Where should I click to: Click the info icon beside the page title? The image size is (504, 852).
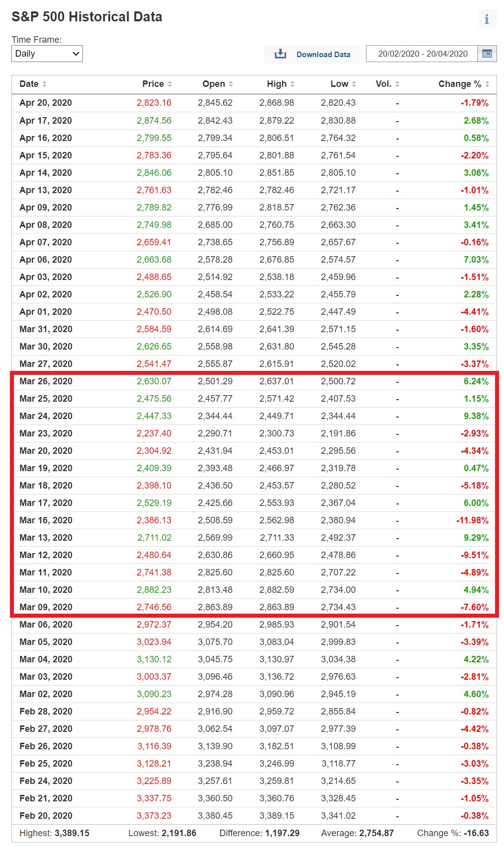coord(487,19)
